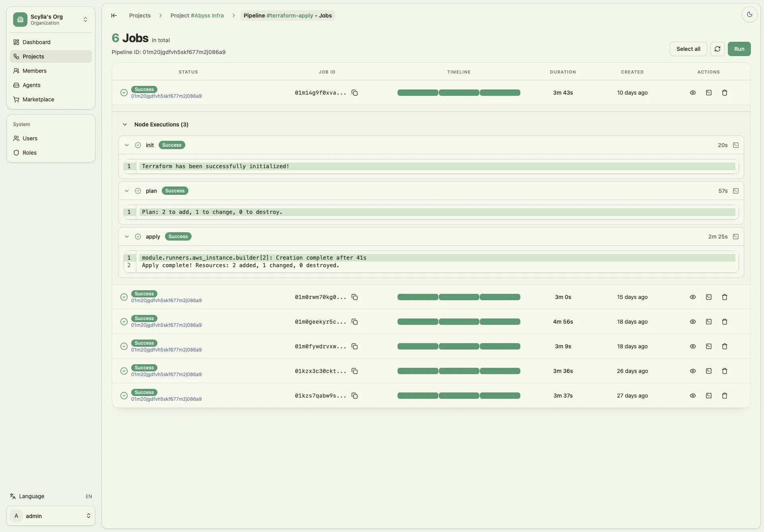Copy job ID 01m14g9f0xva
The height and width of the screenshot is (532, 764).
pyautogui.click(x=355, y=93)
